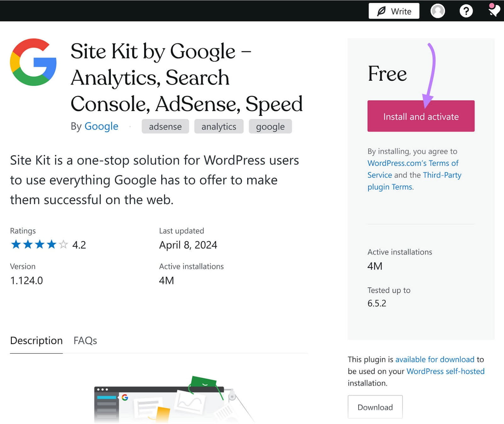
Task: Select the analytics tag
Action: pos(219,126)
